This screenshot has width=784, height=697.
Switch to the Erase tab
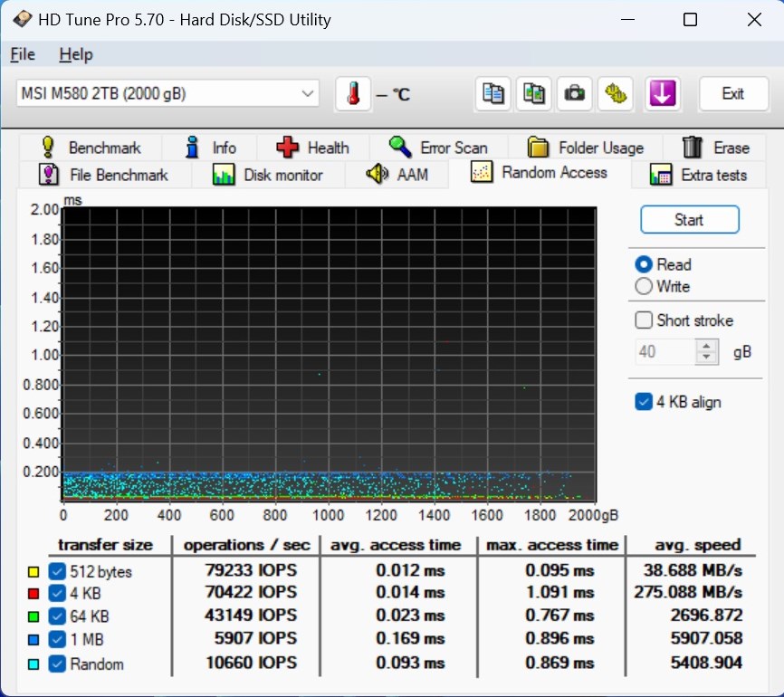tap(715, 148)
